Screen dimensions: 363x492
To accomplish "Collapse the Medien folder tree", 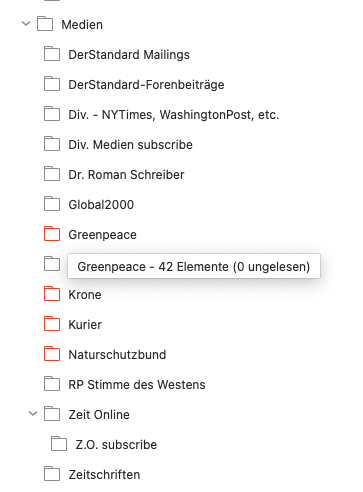I will tap(26, 24).
